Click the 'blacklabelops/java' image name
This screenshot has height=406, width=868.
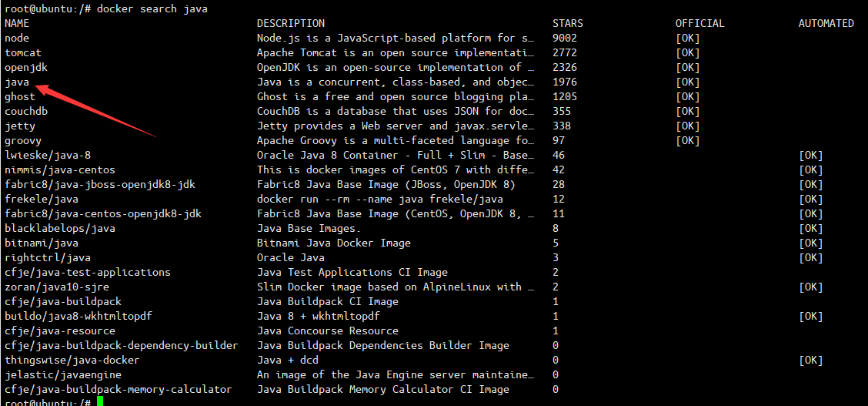(60, 228)
